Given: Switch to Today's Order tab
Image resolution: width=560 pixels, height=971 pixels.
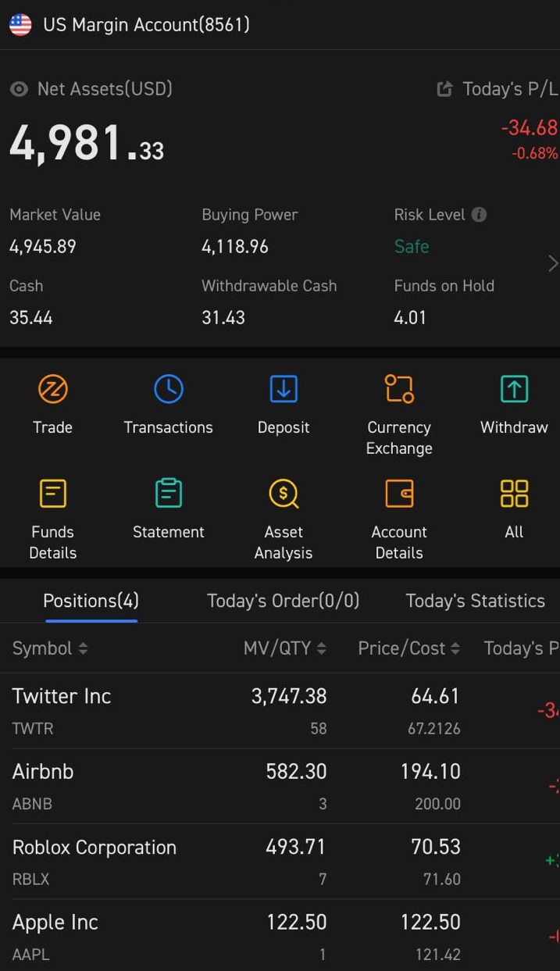Looking at the screenshot, I should tap(283, 601).
